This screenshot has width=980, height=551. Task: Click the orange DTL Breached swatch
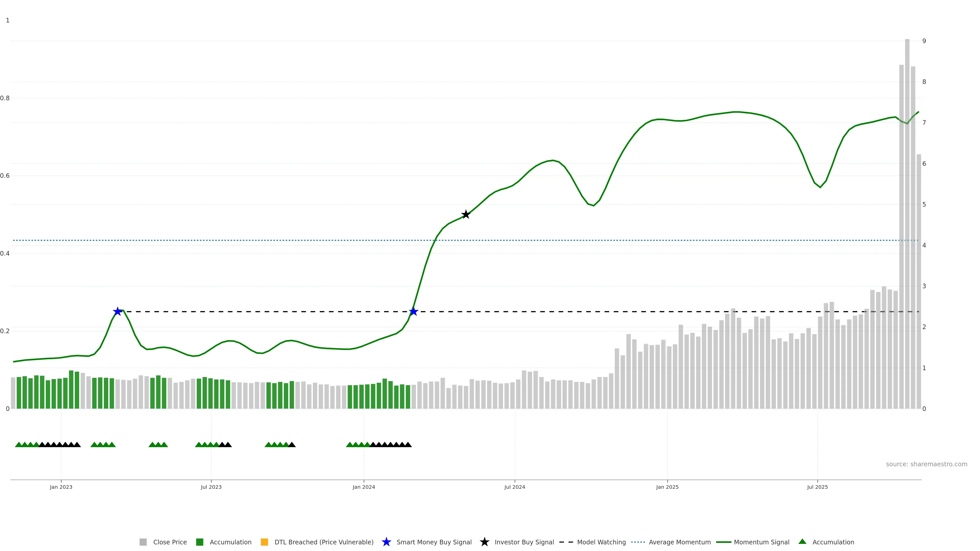coord(264,542)
